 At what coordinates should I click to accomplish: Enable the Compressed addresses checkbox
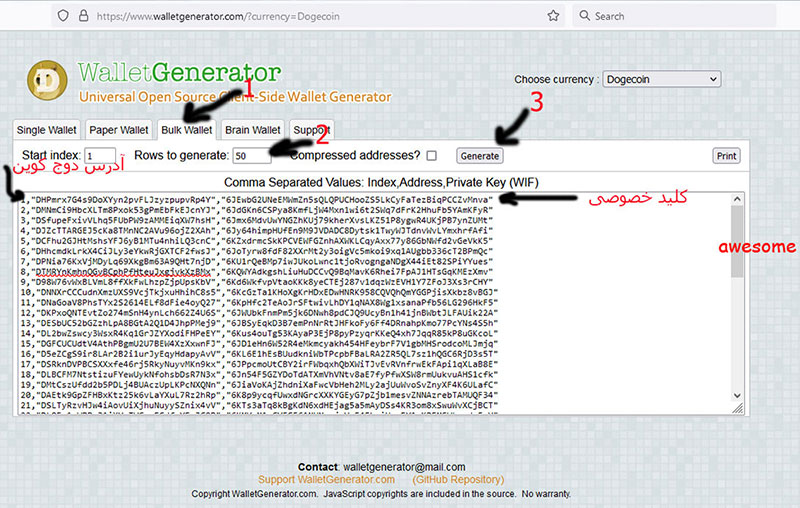tap(432, 156)
